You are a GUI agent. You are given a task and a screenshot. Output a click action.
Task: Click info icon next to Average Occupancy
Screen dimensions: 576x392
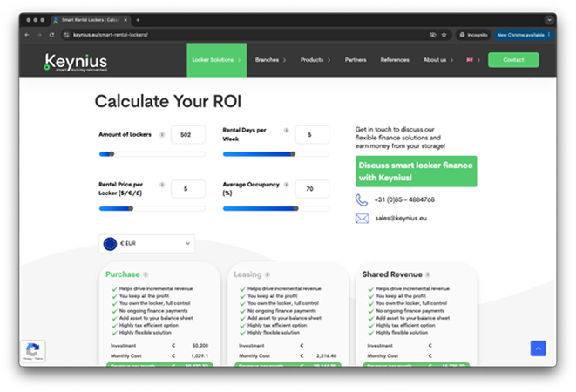click(x=286, y=185)
